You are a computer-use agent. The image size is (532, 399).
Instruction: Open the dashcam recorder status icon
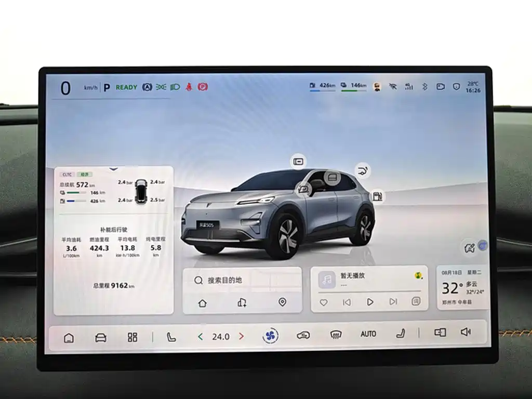(441, 87)
